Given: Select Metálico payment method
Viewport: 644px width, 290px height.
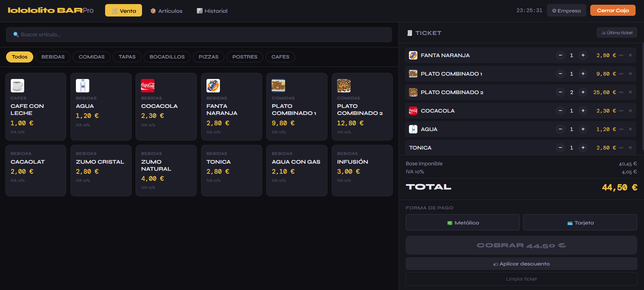Looking at the screenshot, I should [462, 223].
